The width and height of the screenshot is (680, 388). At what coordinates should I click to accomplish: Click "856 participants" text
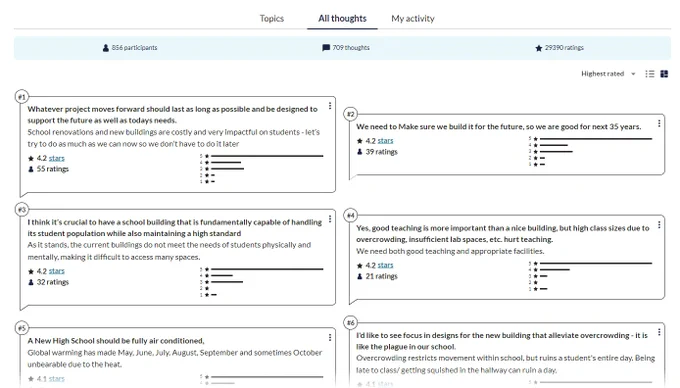134,48
